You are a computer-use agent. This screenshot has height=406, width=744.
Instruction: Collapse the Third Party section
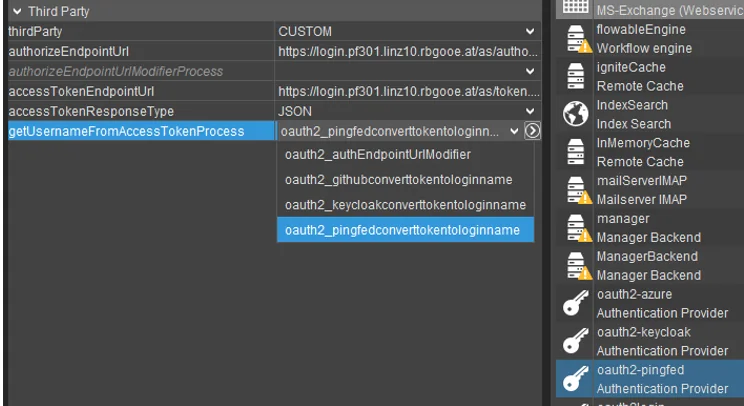point(17,11)
